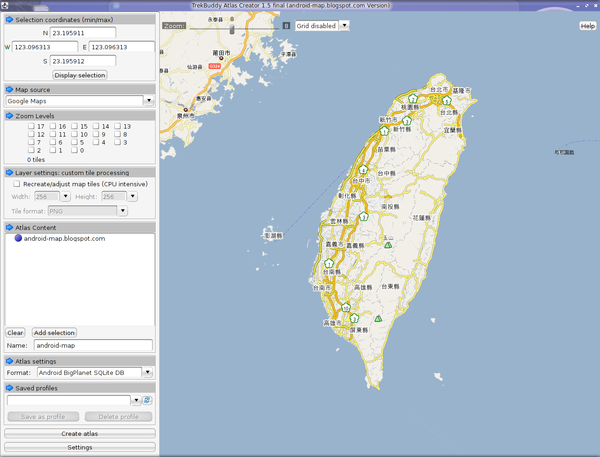Click the atlas Name field android-map
This screenshot has height=457, width=600.
93,345
